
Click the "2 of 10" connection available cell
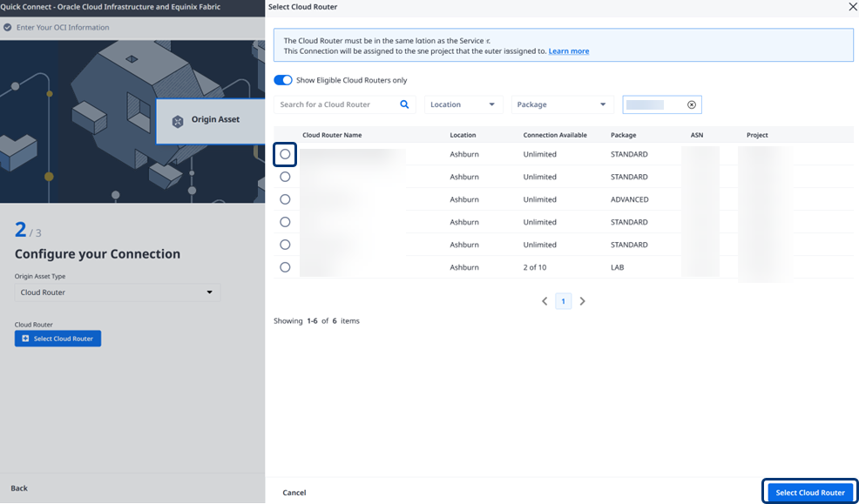tap(535, 267)
